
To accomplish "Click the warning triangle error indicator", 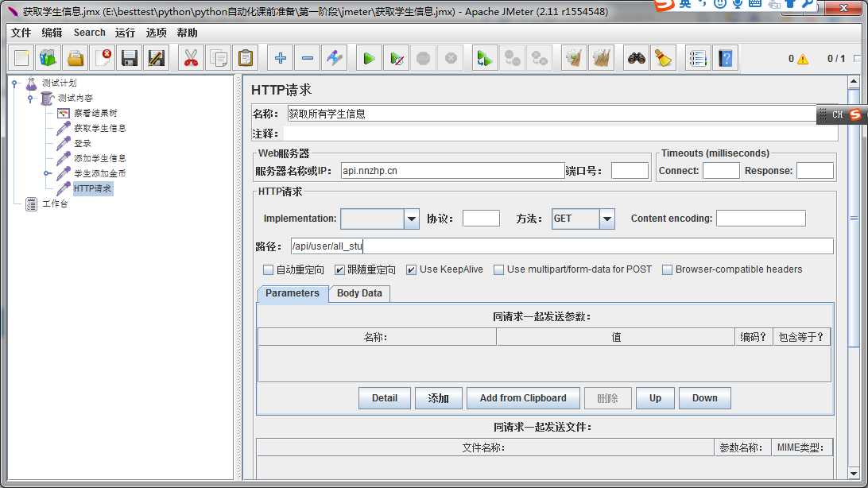I will tap(803, 59).
